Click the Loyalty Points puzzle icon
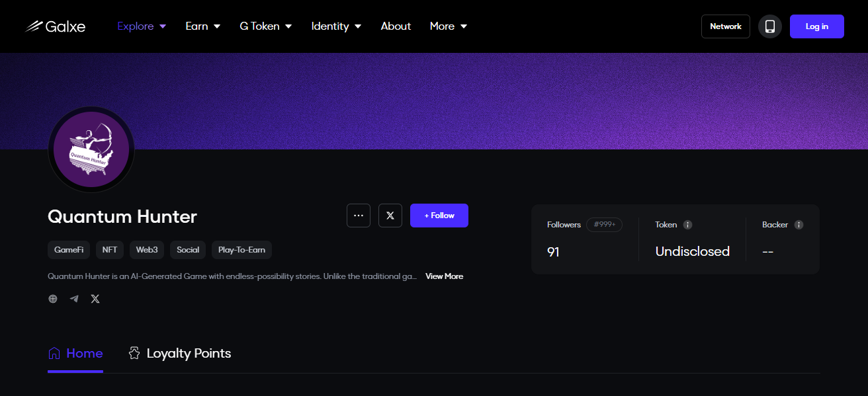Image resolution: width=868 pixels, height=396 pixels. 134,353
